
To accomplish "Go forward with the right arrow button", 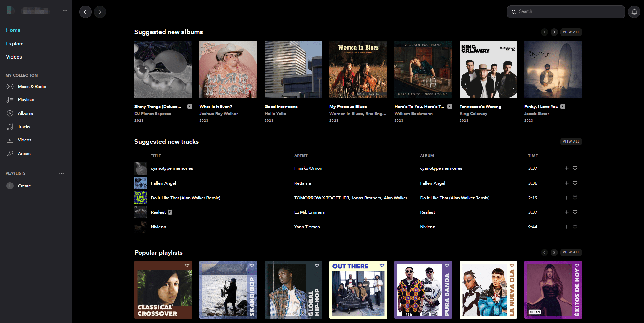I will (x=100, y=12).
